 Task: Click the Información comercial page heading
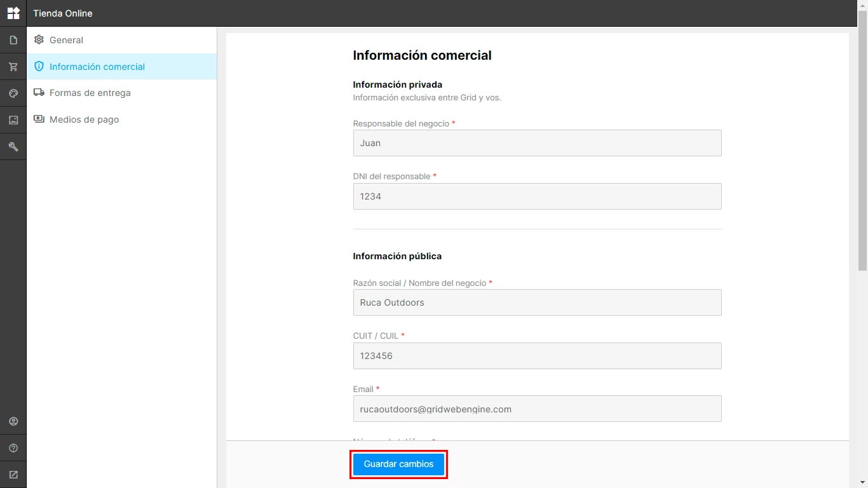point(422,55)
